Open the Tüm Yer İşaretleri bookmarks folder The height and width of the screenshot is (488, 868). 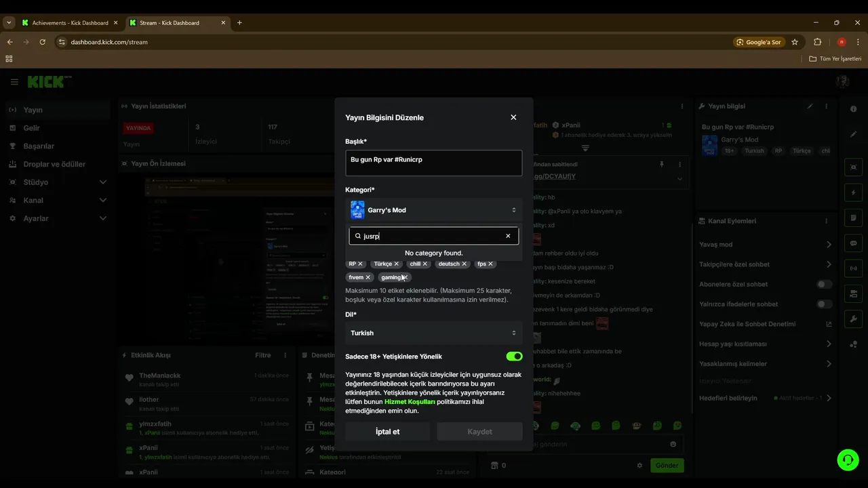(835, 59)
